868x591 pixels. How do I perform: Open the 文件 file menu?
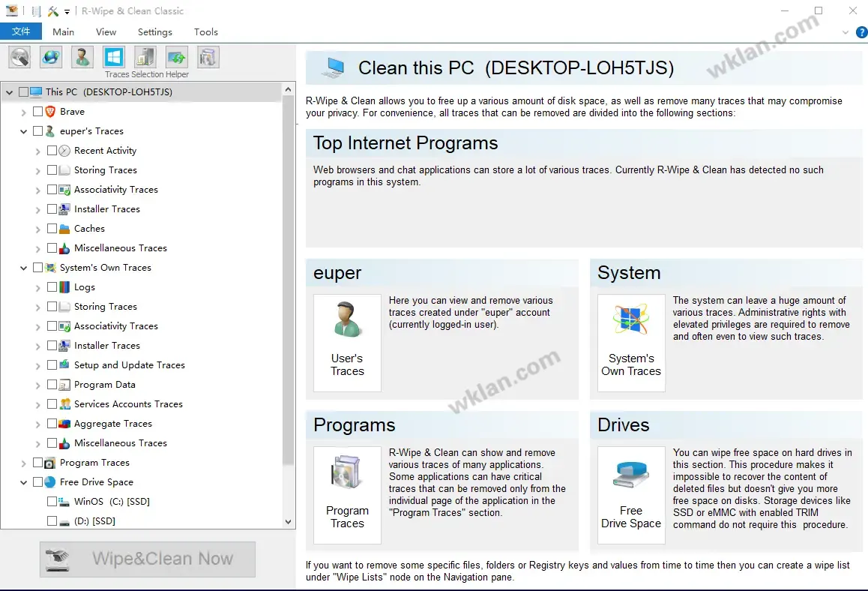tap(21, 31)
